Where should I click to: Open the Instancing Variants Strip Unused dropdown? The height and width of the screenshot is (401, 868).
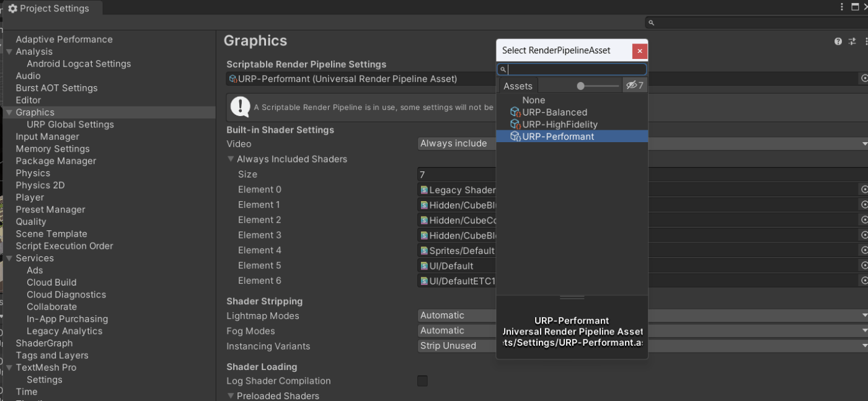click(x=643, y=346)
